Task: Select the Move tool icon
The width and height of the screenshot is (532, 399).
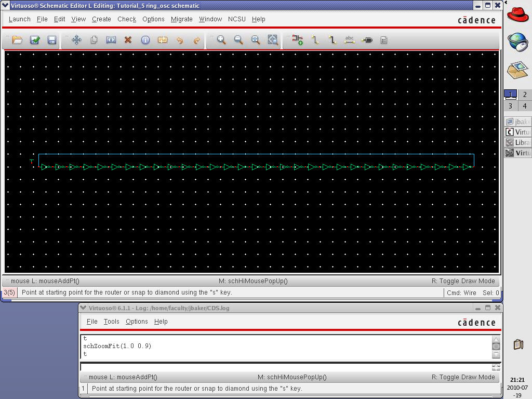Action: 76,40
